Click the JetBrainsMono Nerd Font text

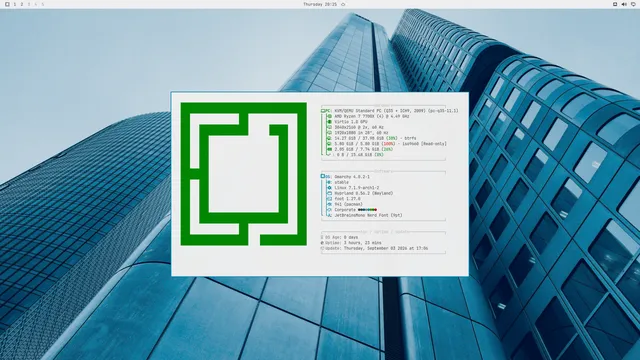pos(368,215)
